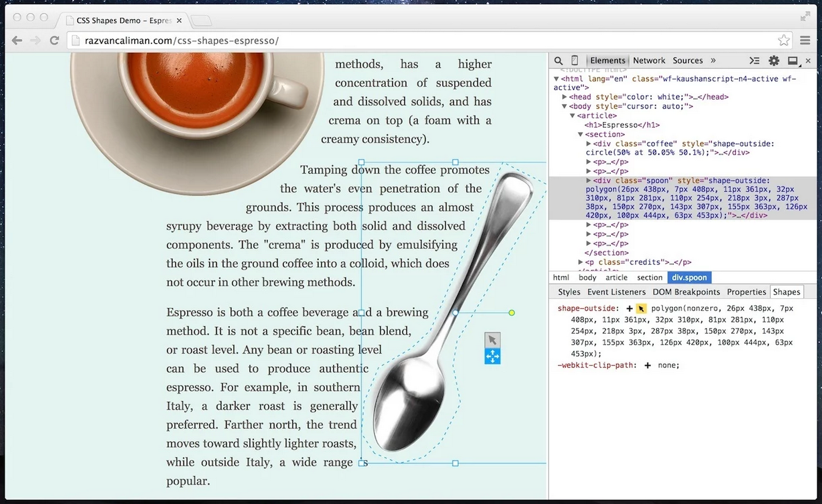Open DevTools settings gear
Viewport: 822px width, 504px height.
(x=774, y=61)
